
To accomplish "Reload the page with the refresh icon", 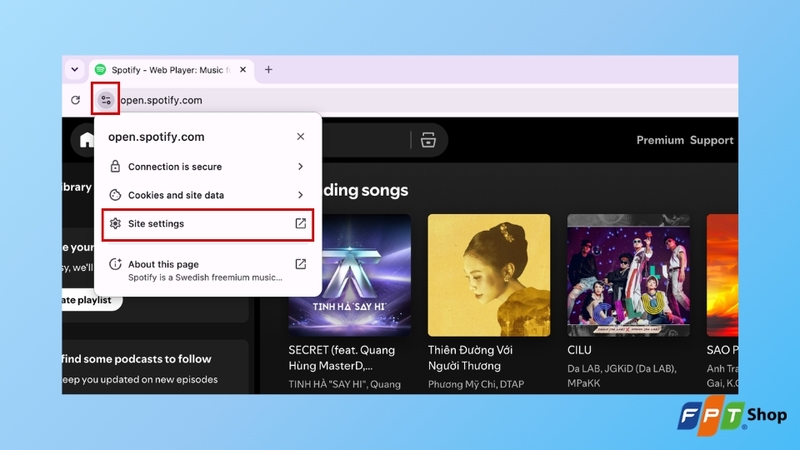I will [76, 100].
